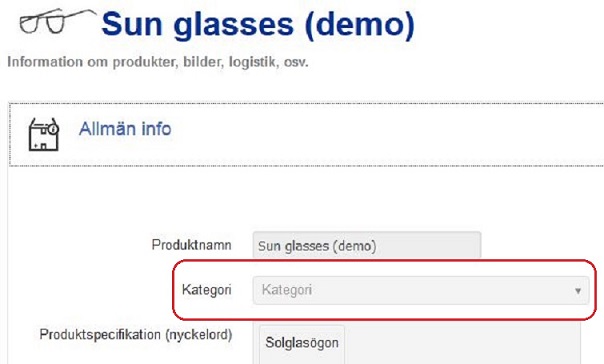Click the Kategori field label

point(207,290)
